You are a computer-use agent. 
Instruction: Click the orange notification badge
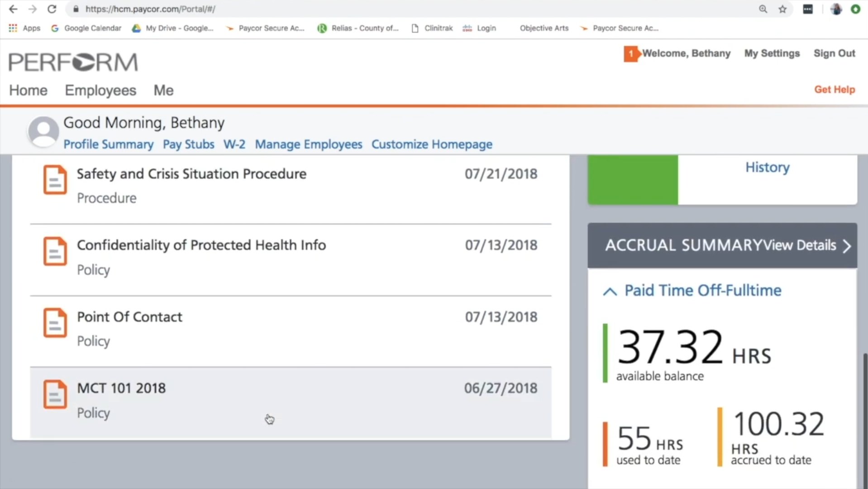[630, 53]
